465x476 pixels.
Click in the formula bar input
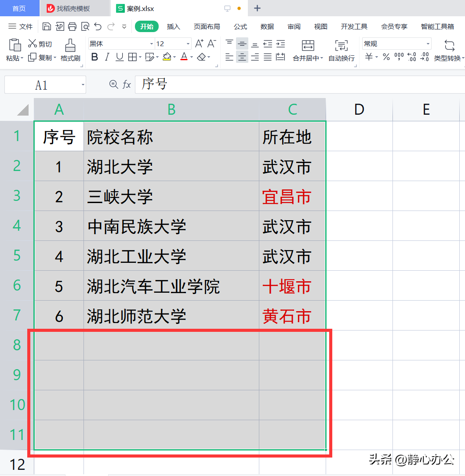pos(300,84)
